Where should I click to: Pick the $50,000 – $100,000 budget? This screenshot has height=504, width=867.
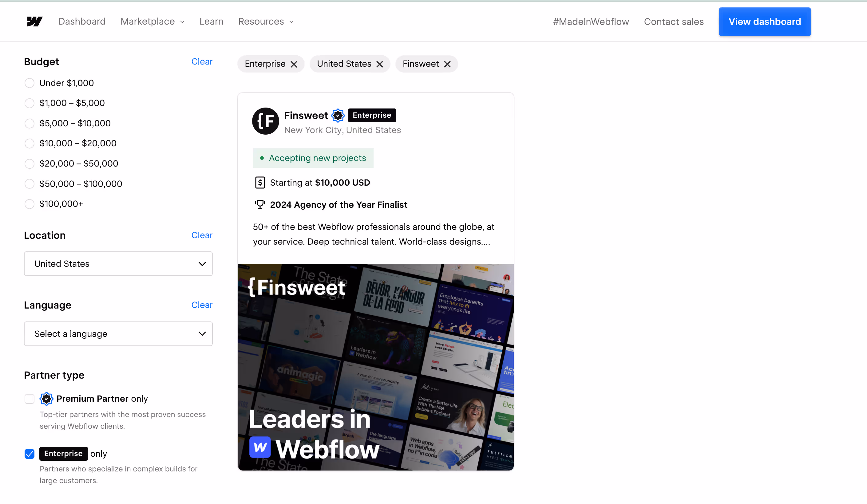pyautogui.click(x=30, y=184)
